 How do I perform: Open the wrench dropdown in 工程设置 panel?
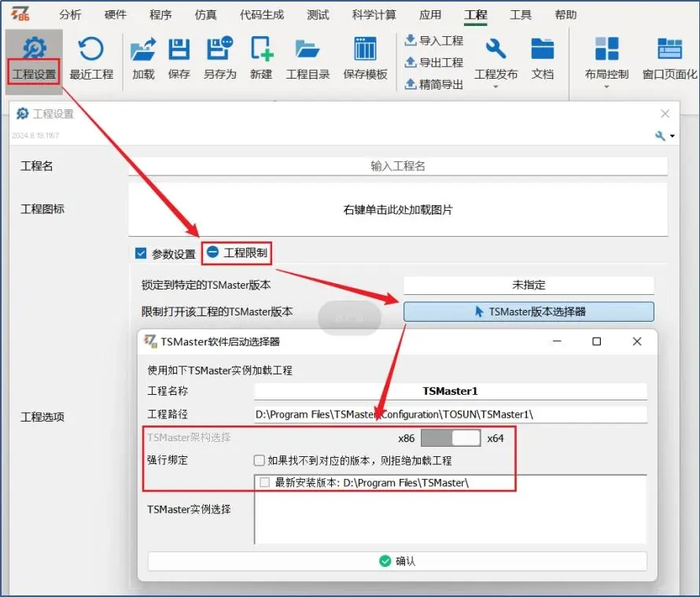[665, 136]
